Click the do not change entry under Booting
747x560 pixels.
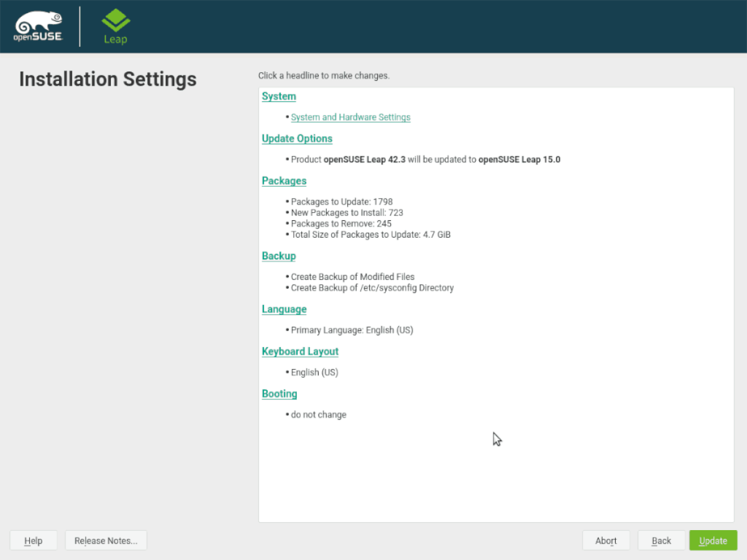tap(318, 414)
